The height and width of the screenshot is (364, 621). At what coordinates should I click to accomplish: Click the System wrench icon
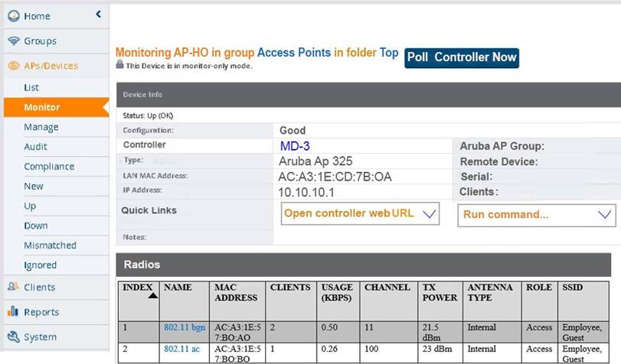[13, 336]
